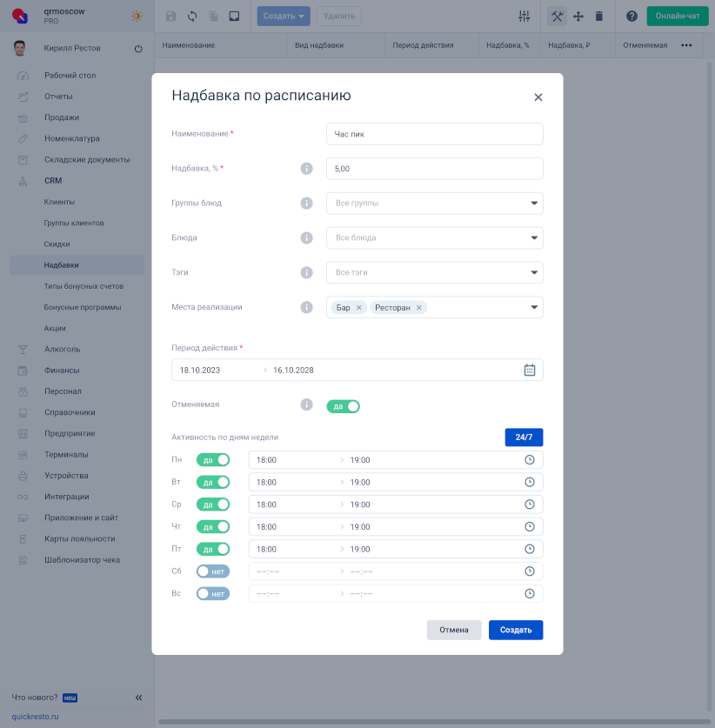Click the copy document icon in toolbar
The image size is (715, 728).
[214, 17]
